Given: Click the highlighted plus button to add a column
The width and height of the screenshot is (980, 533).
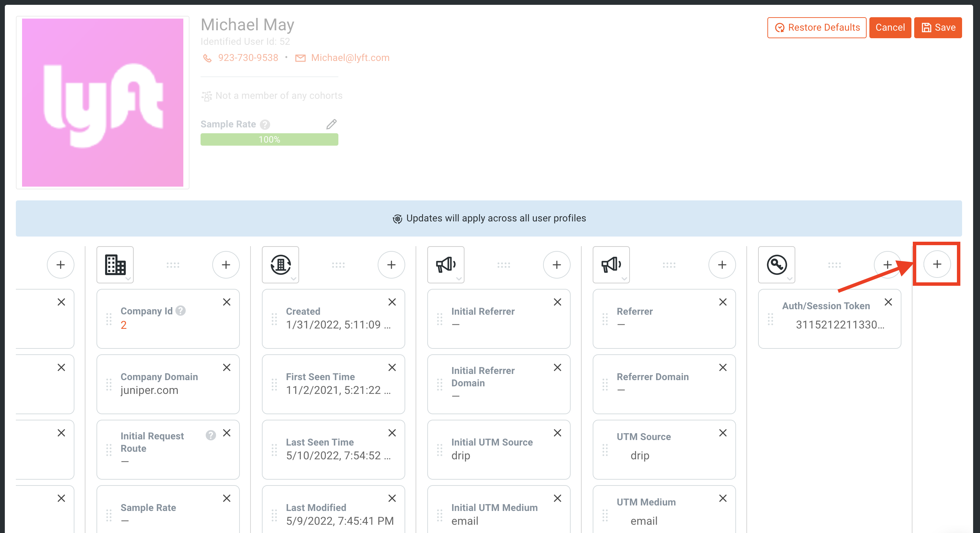Looking at the screenshot, I should (937, 264).
